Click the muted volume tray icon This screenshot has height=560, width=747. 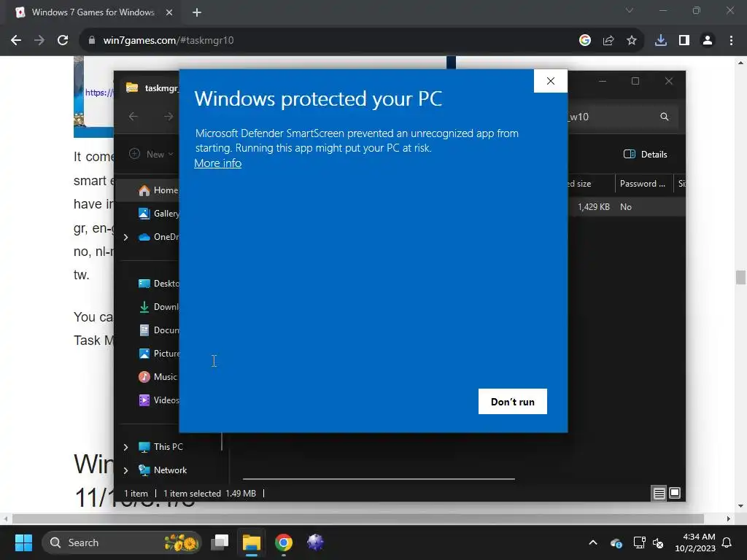click(x=658, y=542)
